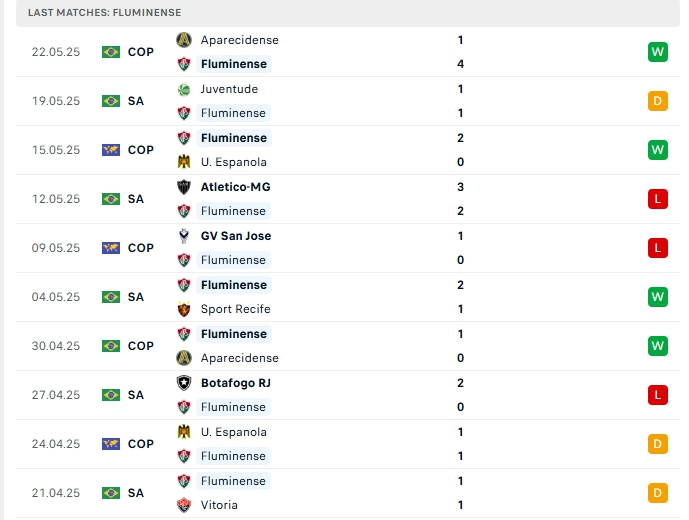This screenshot has height=520, width=689.
Task: Open the Vitoria team name link
Action: (x=219, y=505)
